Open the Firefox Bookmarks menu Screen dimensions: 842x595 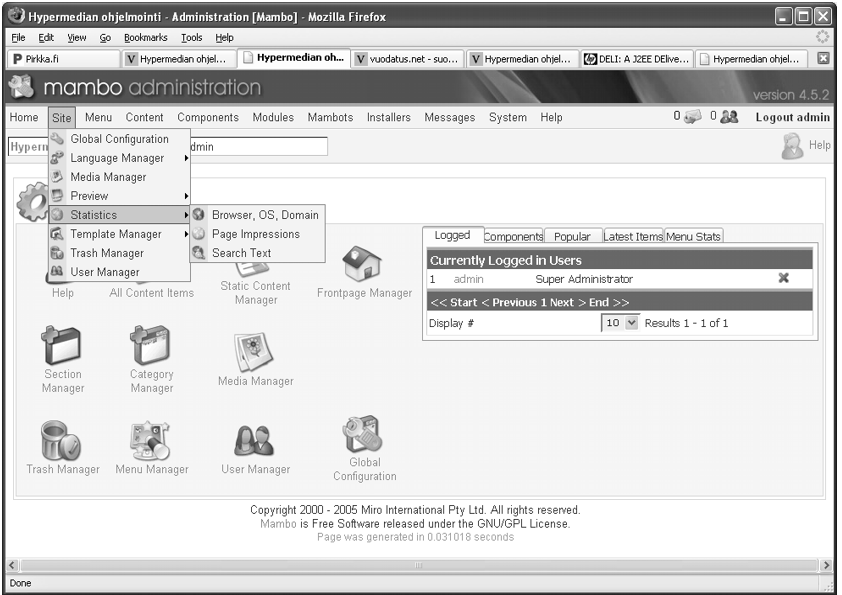coord(146,38)
